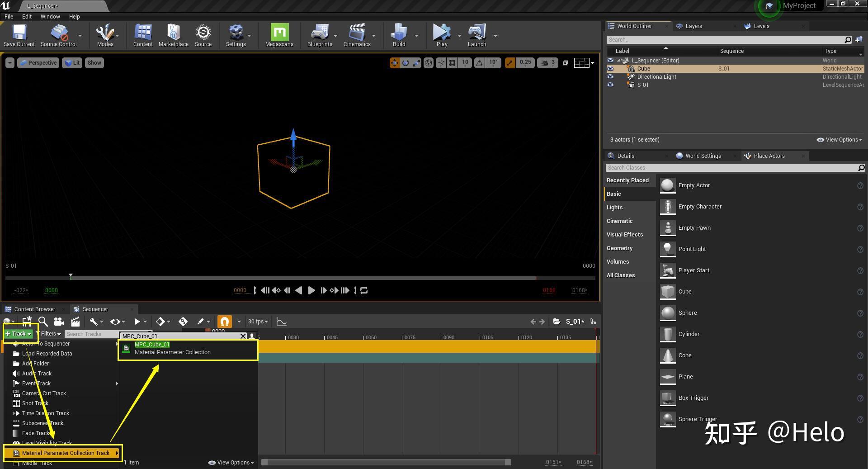Click the render movie clapperboard icon in Sequencer
The width and height of the screenshot is (868, 469).
click(75, 322)
